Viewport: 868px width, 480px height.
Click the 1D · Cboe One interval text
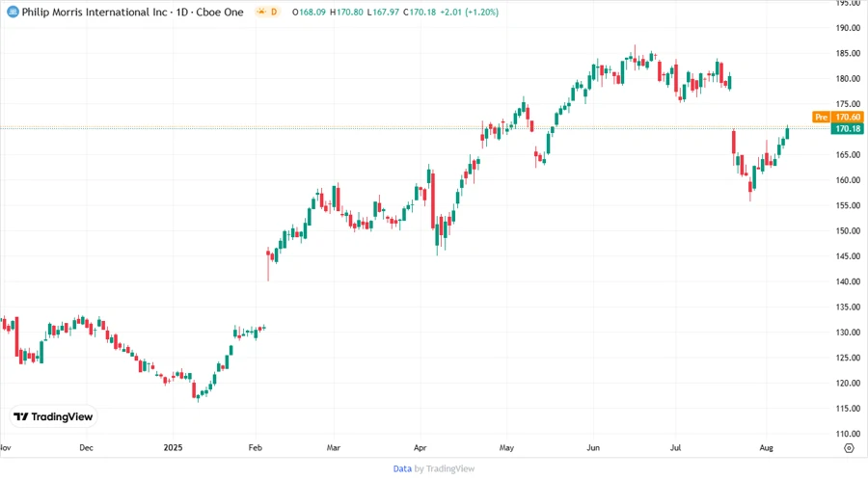click(210, 13)
